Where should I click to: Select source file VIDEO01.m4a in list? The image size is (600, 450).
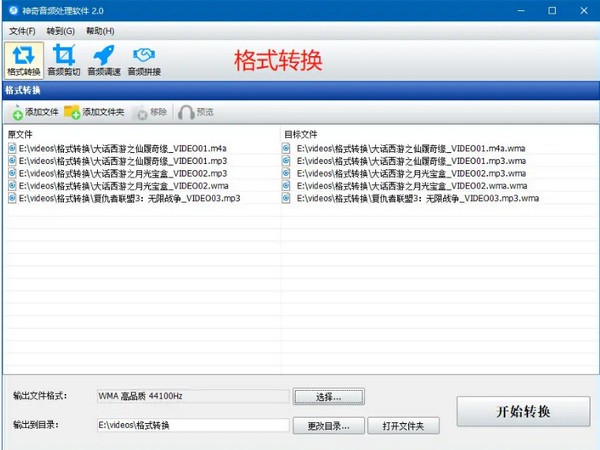(x=128, y=148)
